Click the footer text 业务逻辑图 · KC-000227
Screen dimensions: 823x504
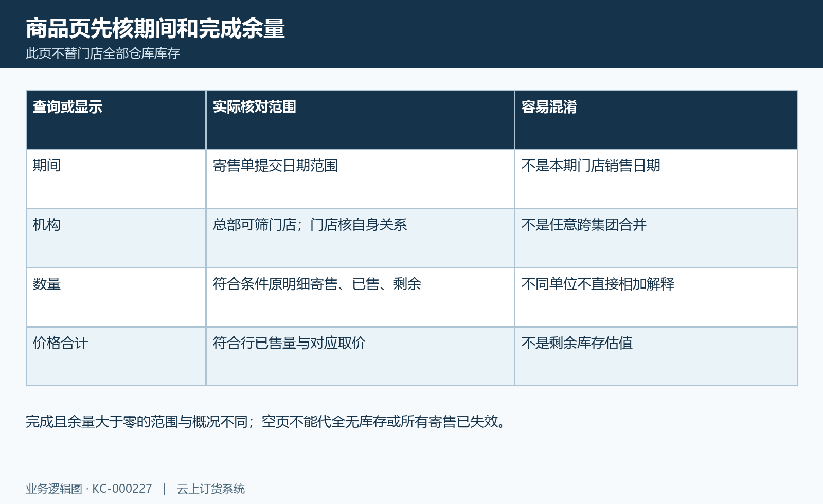(89, 489)
